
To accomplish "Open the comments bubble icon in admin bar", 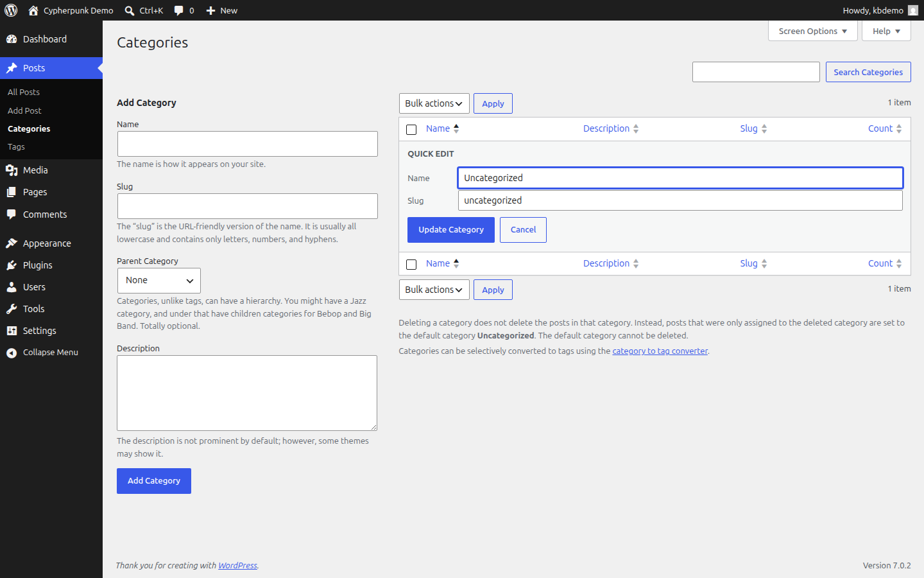I will click(x=179, y=10).
